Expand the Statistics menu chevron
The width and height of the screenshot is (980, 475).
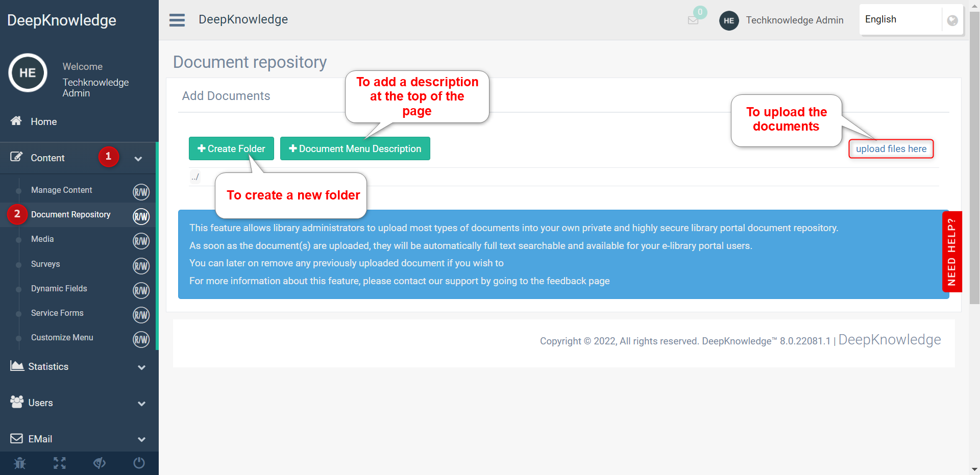tap(142, 367)
